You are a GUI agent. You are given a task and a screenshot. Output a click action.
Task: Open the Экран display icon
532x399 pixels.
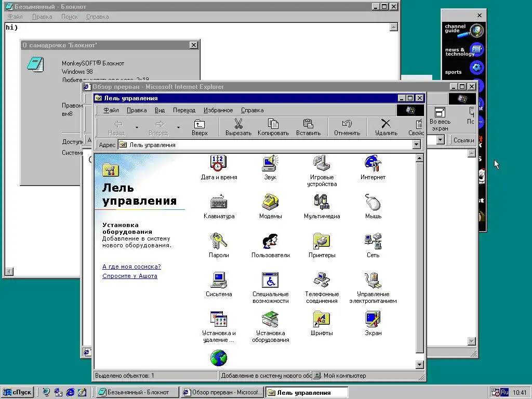(x=373, y=324)
